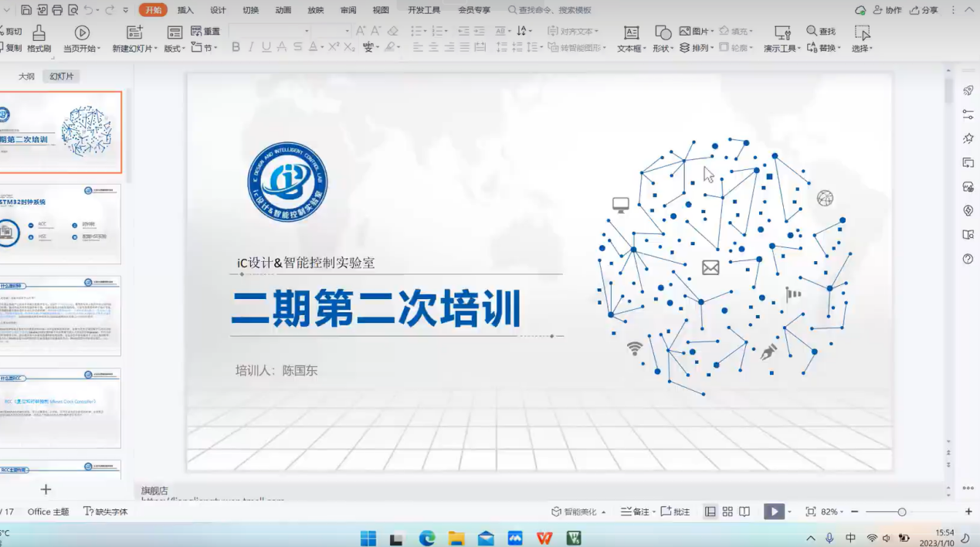Screen dimensions: 980x547
Task: Expand the 新建幻灯片 new slide dropdown
Action: 135,48
